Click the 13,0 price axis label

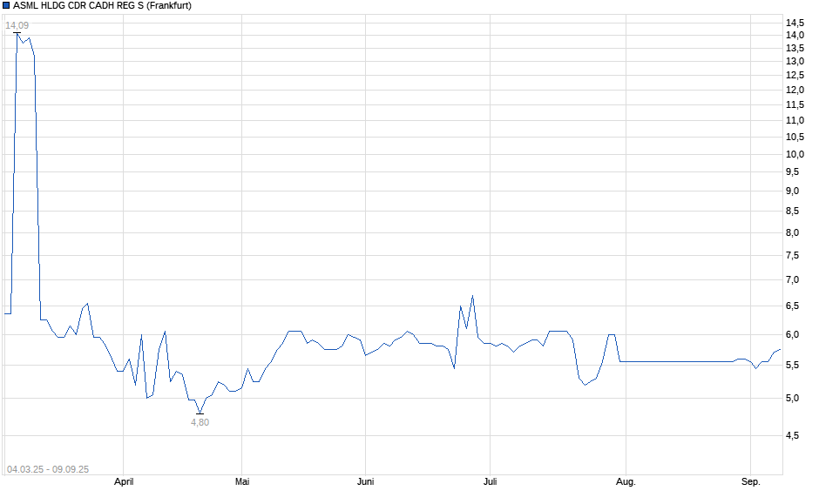coord(795,61)
